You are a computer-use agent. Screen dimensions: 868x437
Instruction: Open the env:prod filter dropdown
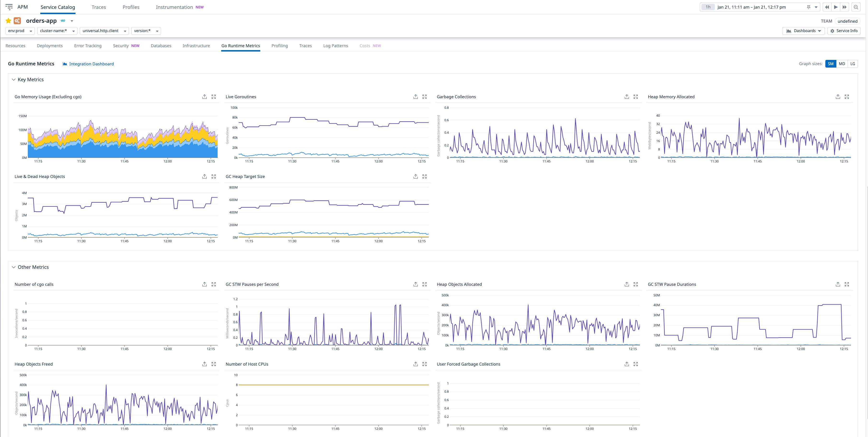pyautogui.click(x=20, y=31)
